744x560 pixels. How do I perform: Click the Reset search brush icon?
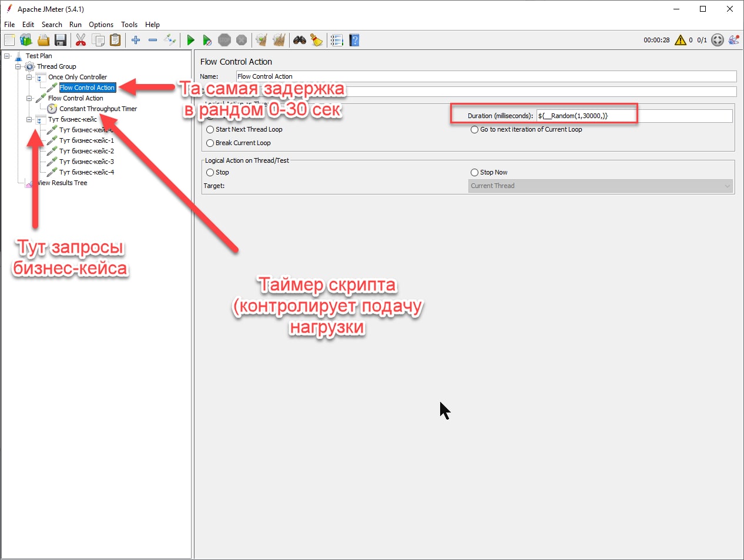click(x=317, y=40)
